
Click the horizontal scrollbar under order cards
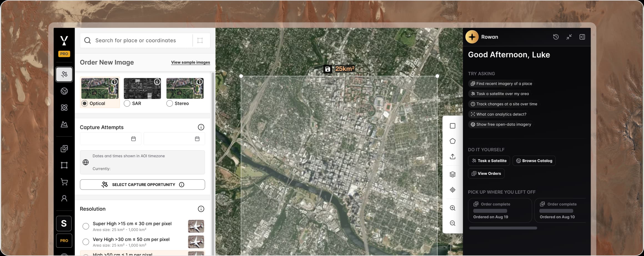(503, 228)
